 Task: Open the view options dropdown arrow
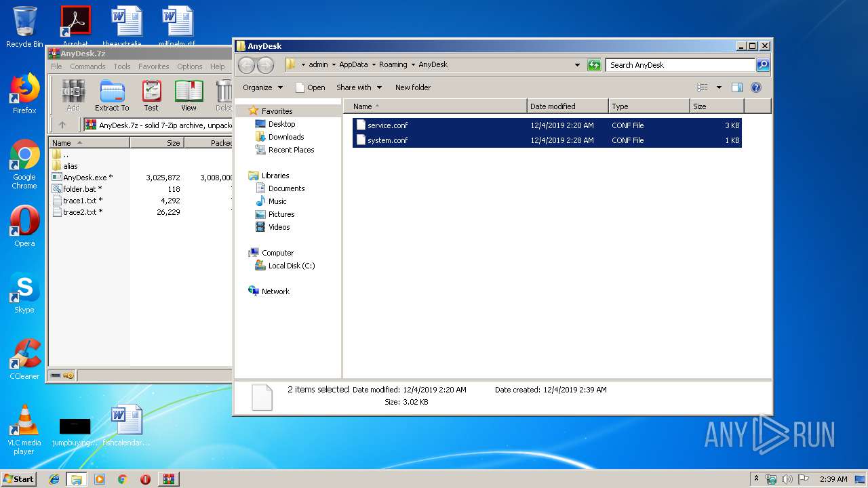coord(719,87)
